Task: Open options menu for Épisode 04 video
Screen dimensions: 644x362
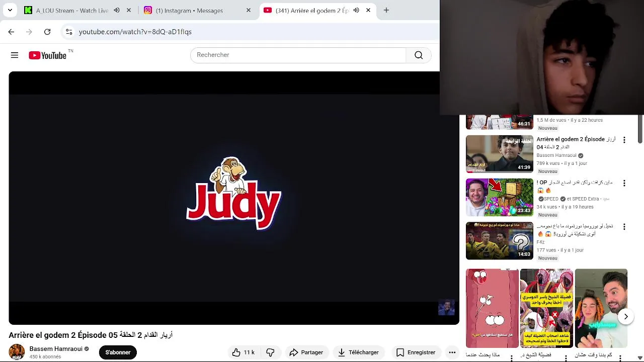Action: tap(624, 140)
